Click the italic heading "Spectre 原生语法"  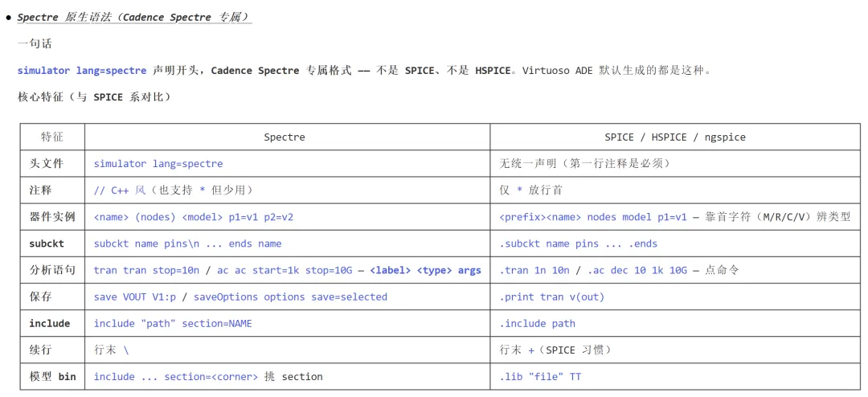click(x=133, y=17)
